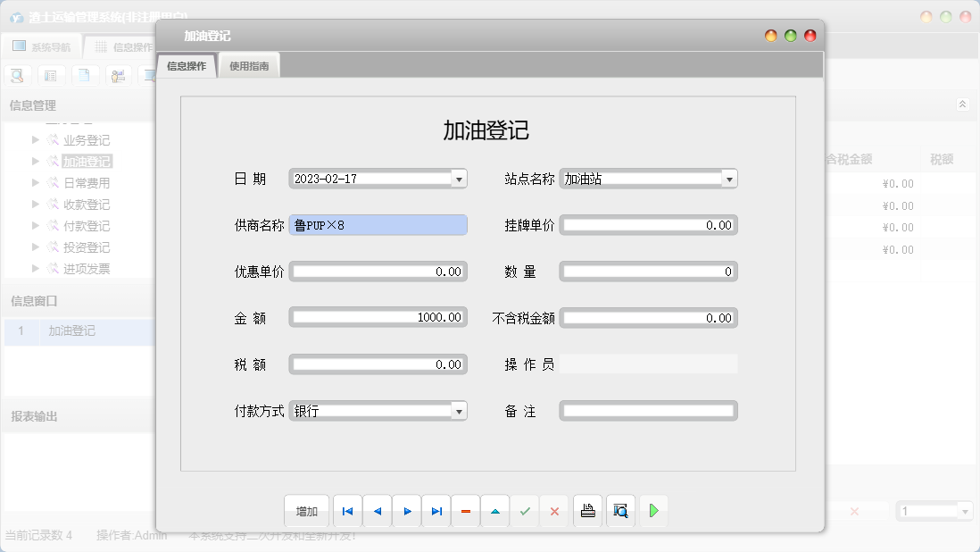Click the delete record minus icon
Image resolution: width=980 pixels, height=552 pixels.
[465, 511]
